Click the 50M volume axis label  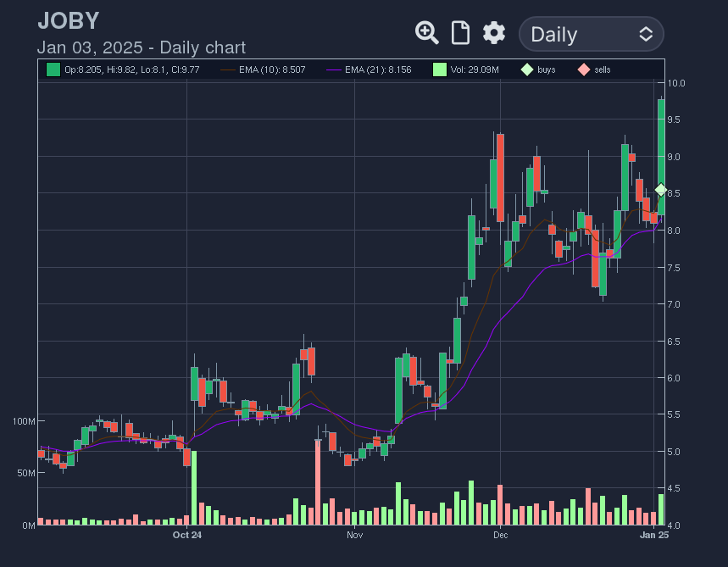(26, 473)
